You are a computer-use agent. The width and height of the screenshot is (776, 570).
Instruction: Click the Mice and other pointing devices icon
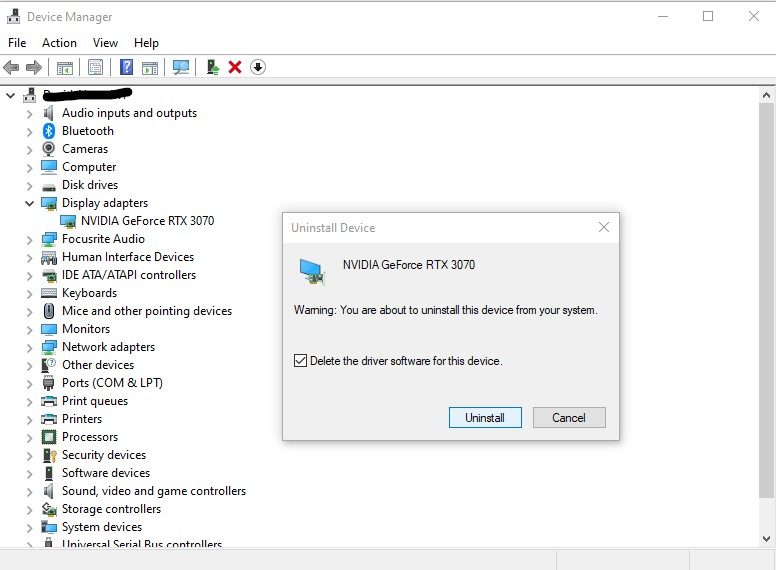tap(48, 311)
